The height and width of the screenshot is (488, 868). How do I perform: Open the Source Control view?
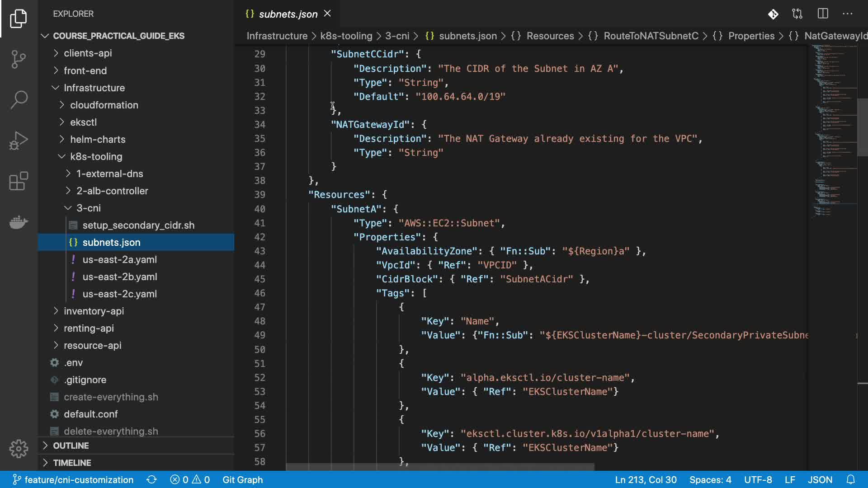pos(19,59)
